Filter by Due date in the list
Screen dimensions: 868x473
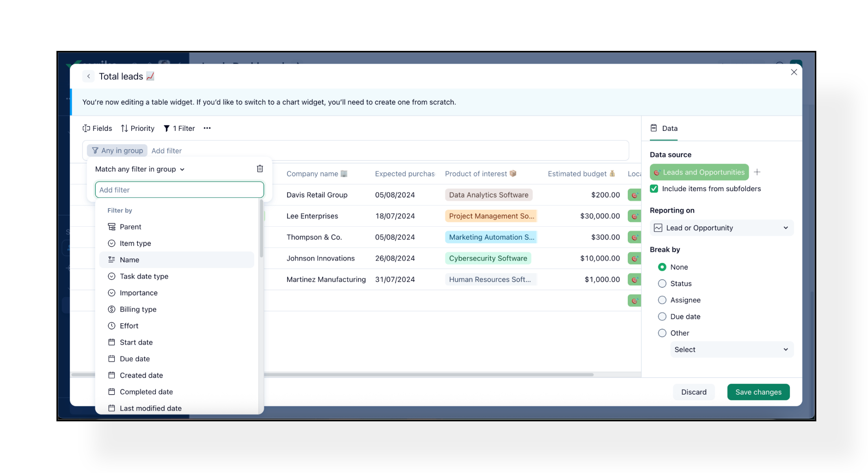[177, 359]
